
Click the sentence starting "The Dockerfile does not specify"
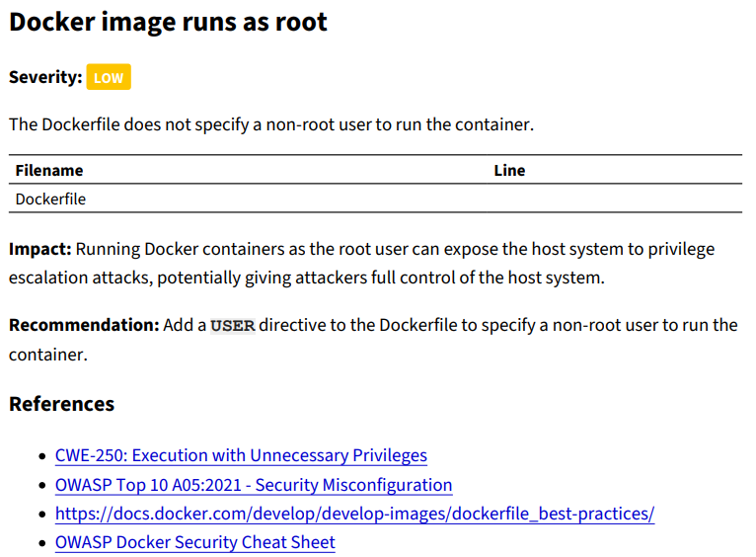tap(270, 124)
